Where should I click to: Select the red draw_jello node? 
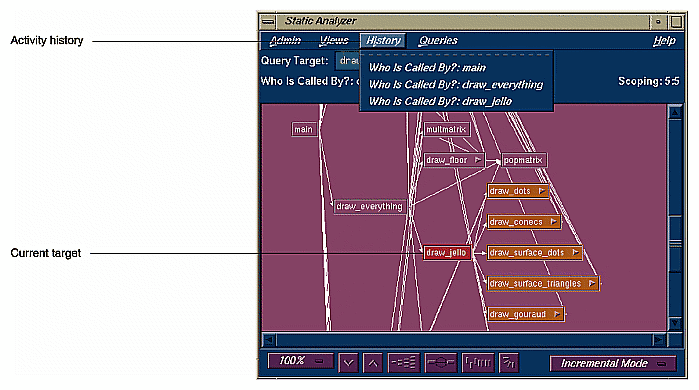pos(446,253)
